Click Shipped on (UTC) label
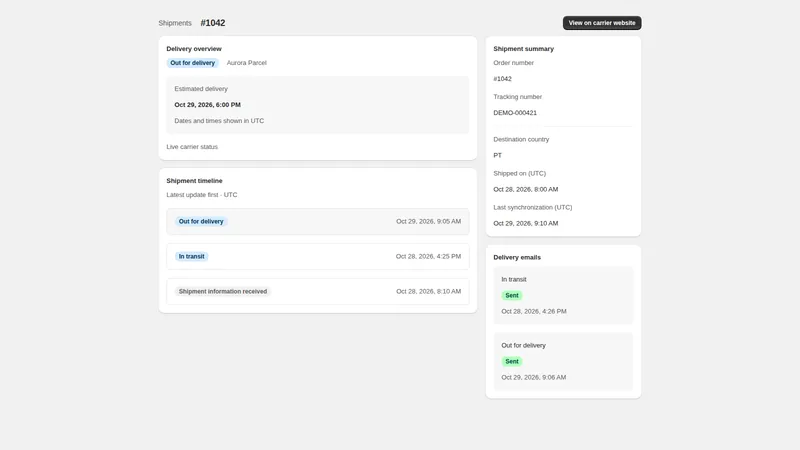 (x=519, y=173)
